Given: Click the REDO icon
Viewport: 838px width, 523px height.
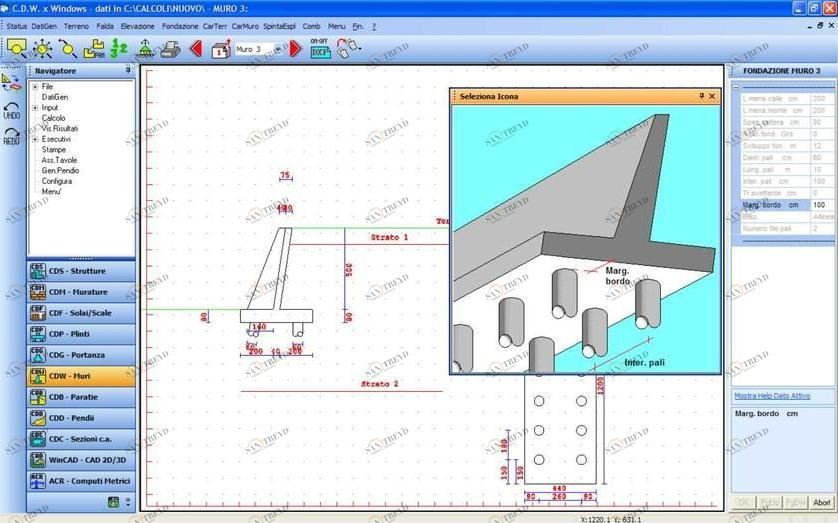Looking at the screenshot, I should [12, 136].
